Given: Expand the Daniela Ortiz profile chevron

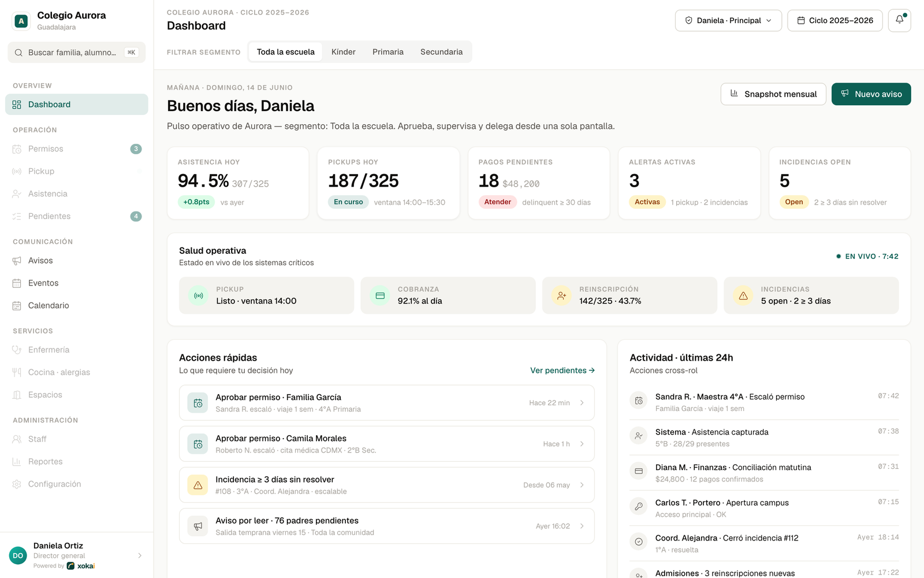Looking at the screenshot, I should (140, 555).
